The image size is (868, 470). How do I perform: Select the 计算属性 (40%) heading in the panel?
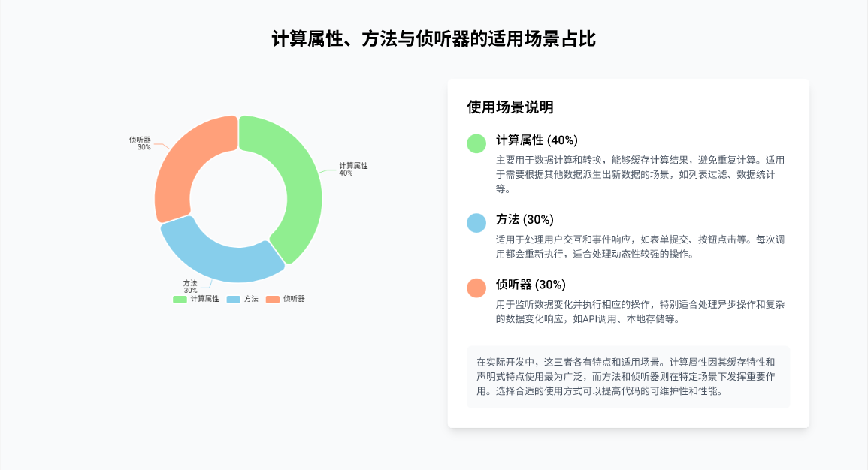537,140
